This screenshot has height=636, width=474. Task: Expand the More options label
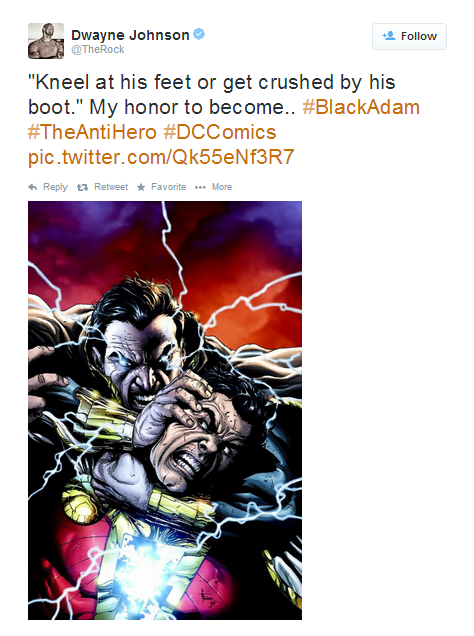coord(222,187)
